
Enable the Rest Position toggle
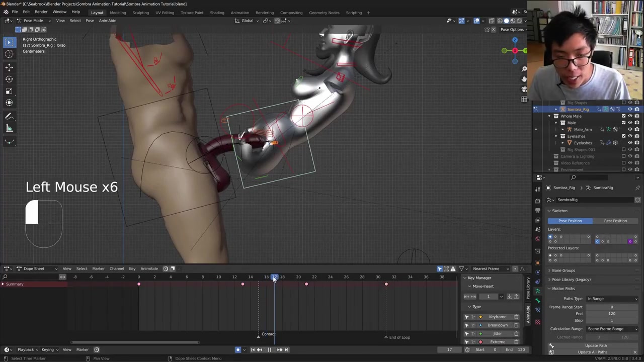pos(615,221)
